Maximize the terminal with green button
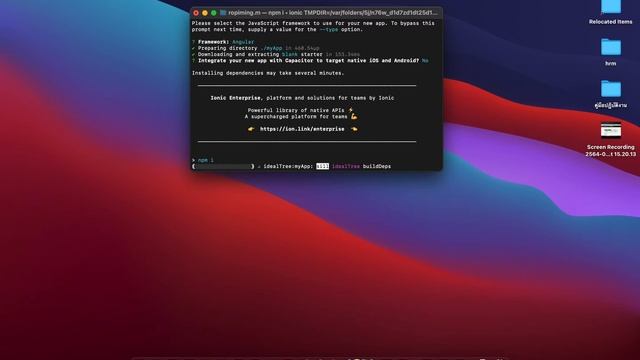Viewport: 640px width, 360px height. click(x=213, y=13)
